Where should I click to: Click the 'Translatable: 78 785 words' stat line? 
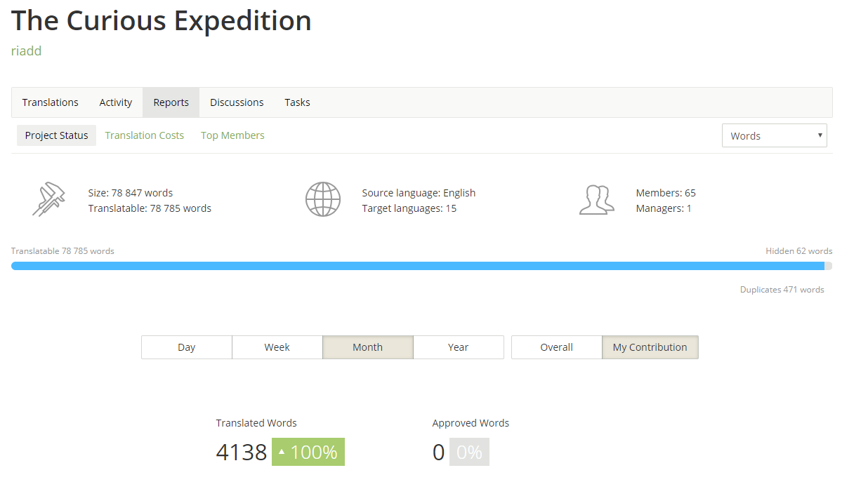click(150, 208)
